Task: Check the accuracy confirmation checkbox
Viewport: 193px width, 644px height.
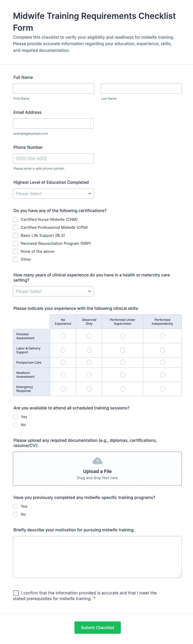Action: [16, 593]
